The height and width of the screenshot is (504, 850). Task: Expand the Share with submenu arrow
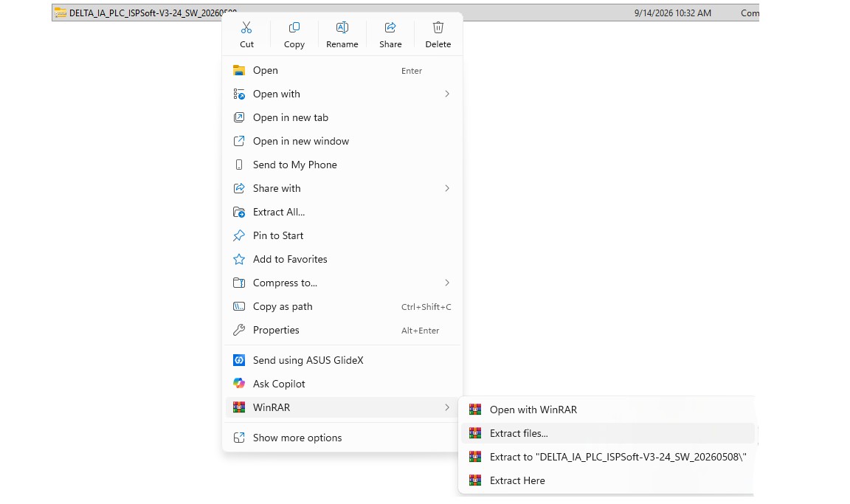point(446,189)
